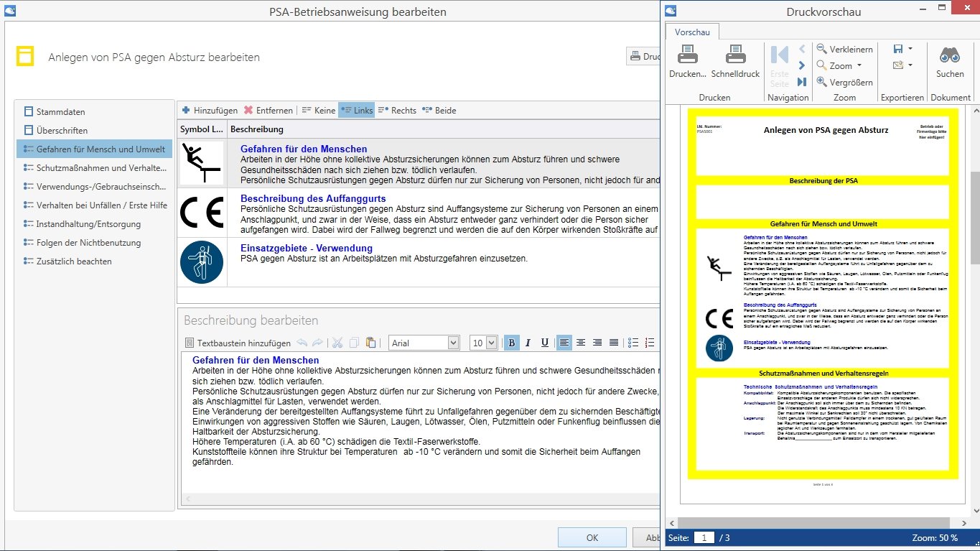Click the paste clipboard icon in editor
Screen dimensions: 980x551
[370, 343]
